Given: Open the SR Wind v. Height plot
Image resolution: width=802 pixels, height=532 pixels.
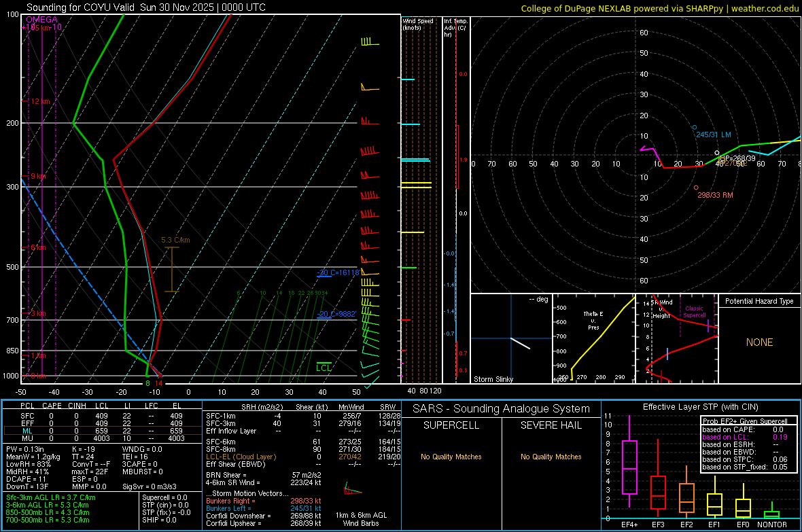Looking at the screenshot, I should (677, 338).
